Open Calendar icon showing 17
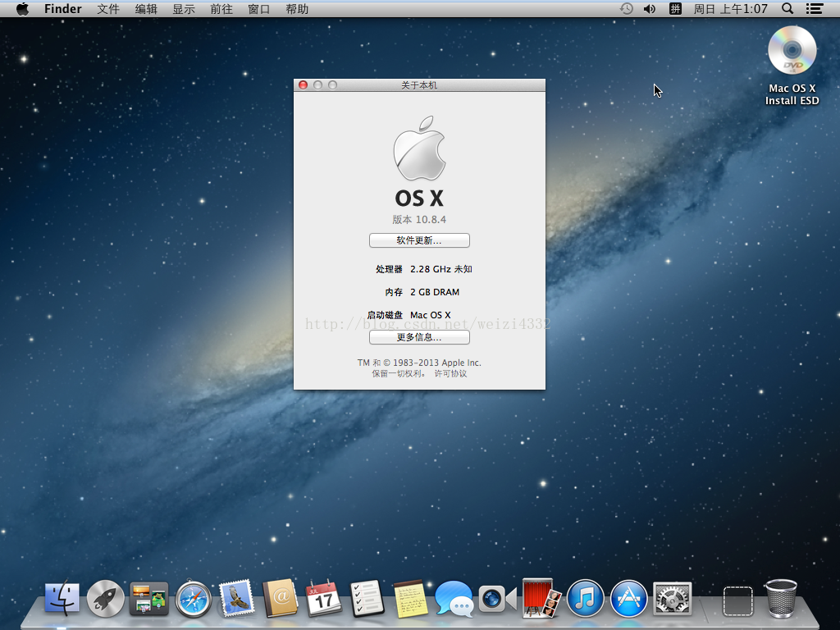840x630 pixels. pos(323,598)
